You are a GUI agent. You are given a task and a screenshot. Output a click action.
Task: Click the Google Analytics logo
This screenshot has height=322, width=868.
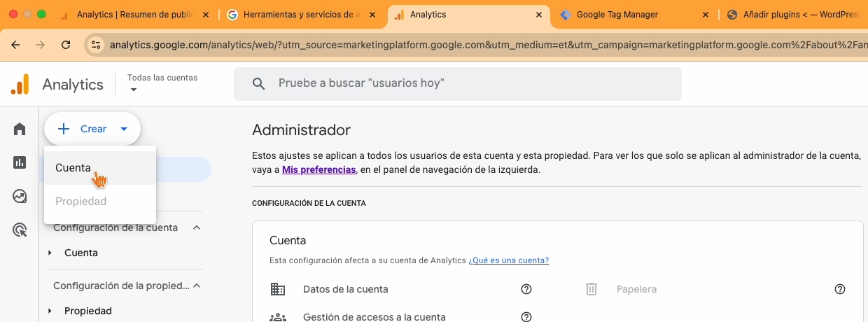20,84
